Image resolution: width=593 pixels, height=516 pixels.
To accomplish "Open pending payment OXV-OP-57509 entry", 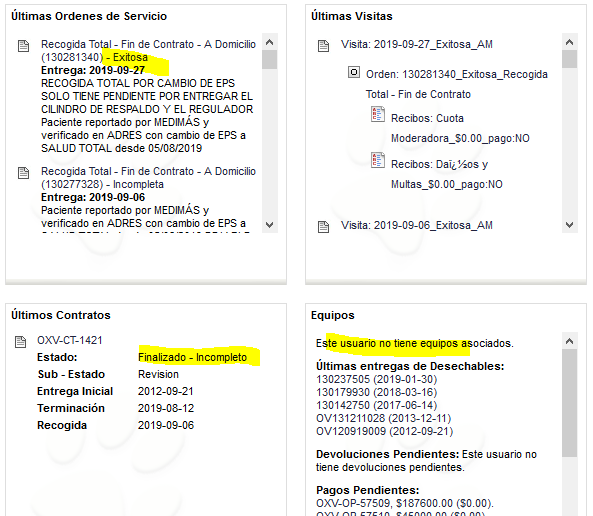I will tap(405, 504).
